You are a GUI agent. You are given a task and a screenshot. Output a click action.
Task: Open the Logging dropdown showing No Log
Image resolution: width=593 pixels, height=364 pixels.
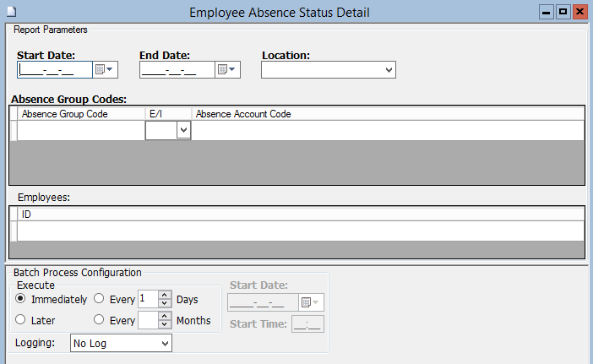(x=164, y=343)
